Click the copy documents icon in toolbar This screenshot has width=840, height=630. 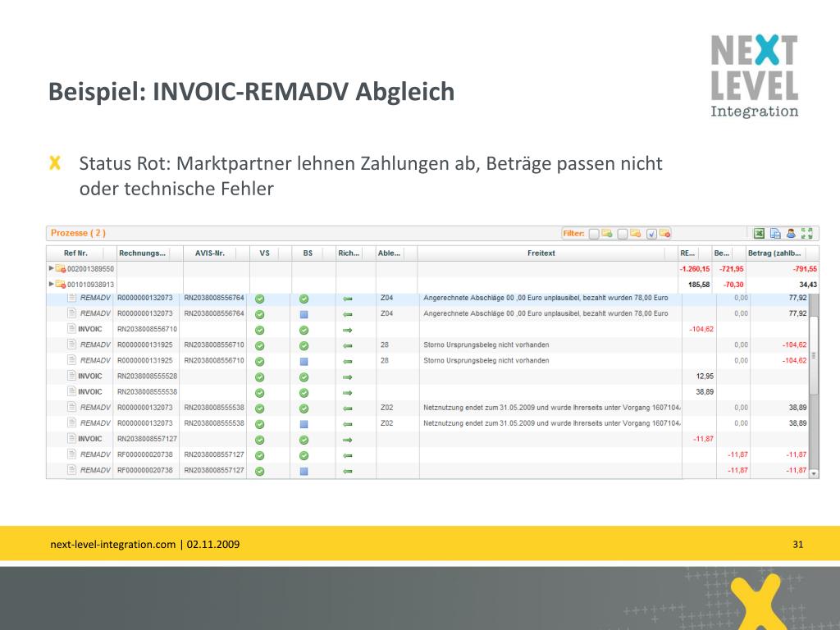774,233
